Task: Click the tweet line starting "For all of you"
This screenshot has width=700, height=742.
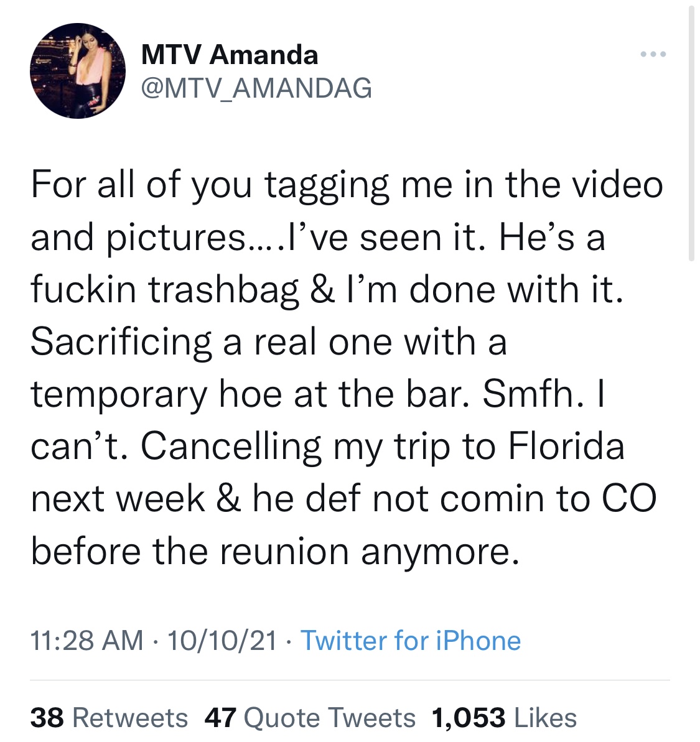Action: (x=347, y=185)
